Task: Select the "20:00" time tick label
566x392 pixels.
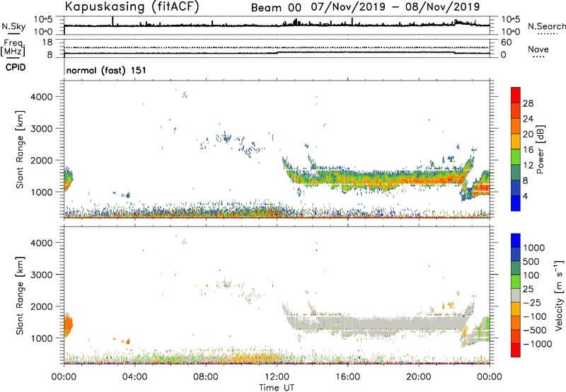Action: [x=418, y=377]
